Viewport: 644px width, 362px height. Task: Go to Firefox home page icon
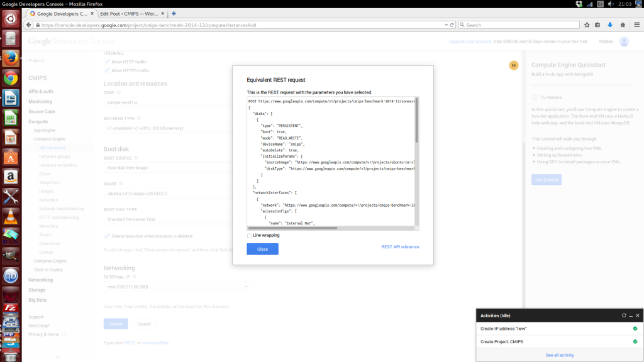tap(623, 25)
